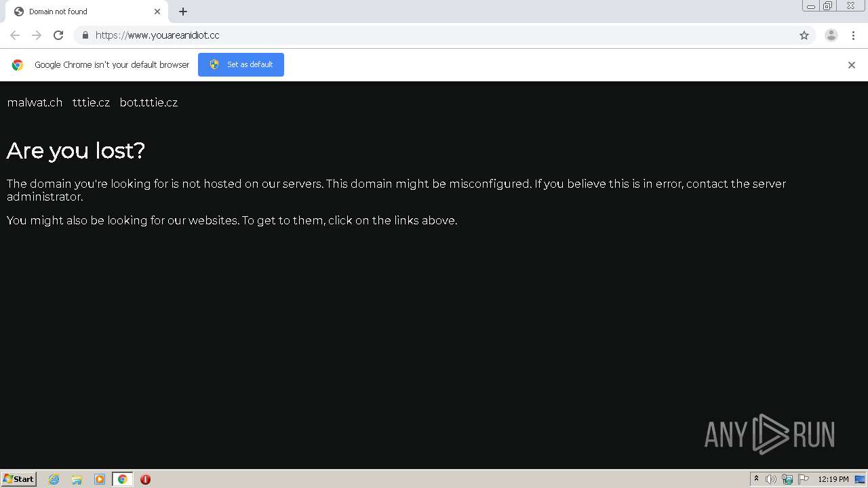Open the bot.tttie.cz link
The image size is (868, 488).
(x=149, y=102)
